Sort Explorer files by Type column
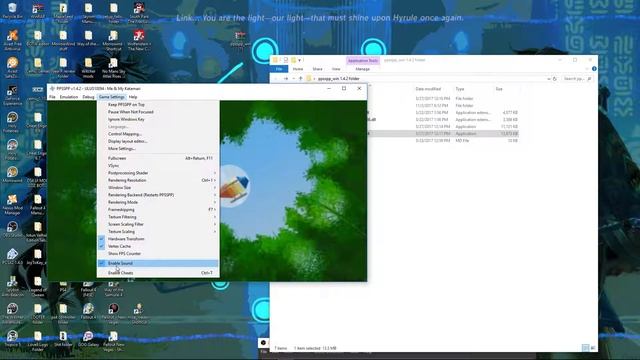 pos(460,89)
